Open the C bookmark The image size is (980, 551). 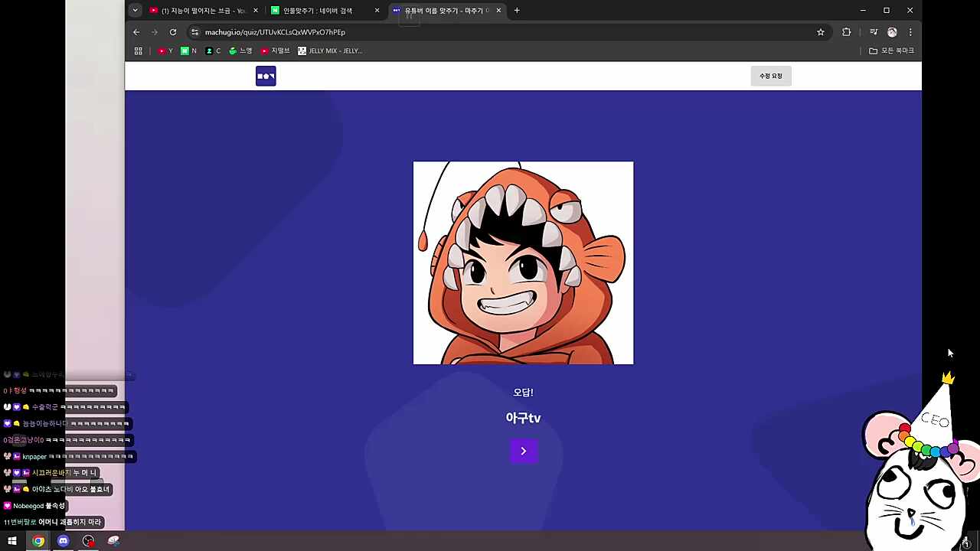(x=213, y=51)
